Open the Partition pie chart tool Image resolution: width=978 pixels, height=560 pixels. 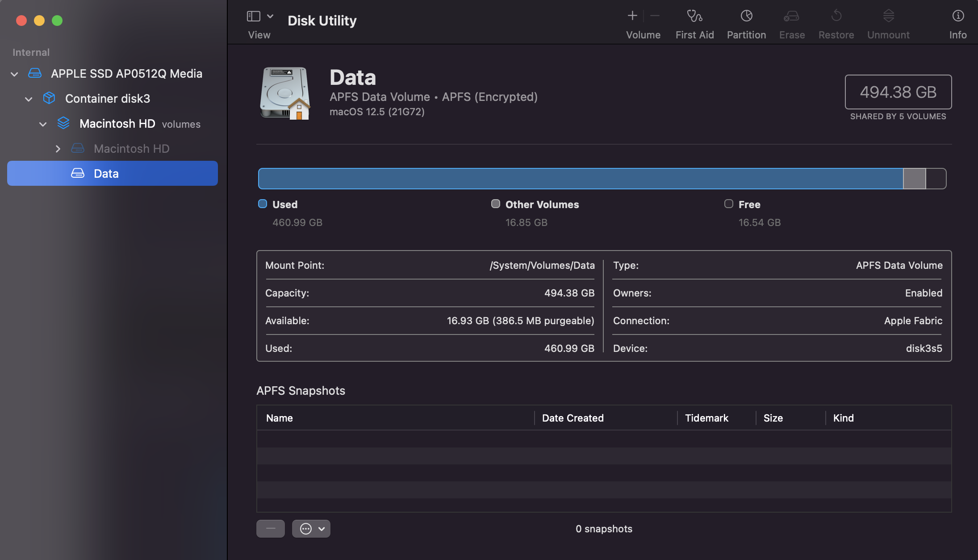[746, 17]
